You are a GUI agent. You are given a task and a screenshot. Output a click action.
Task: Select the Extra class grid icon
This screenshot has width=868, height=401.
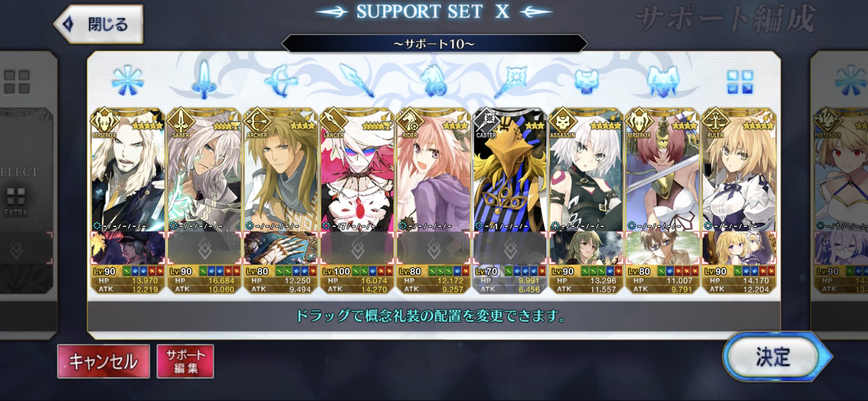pos(740,82)
